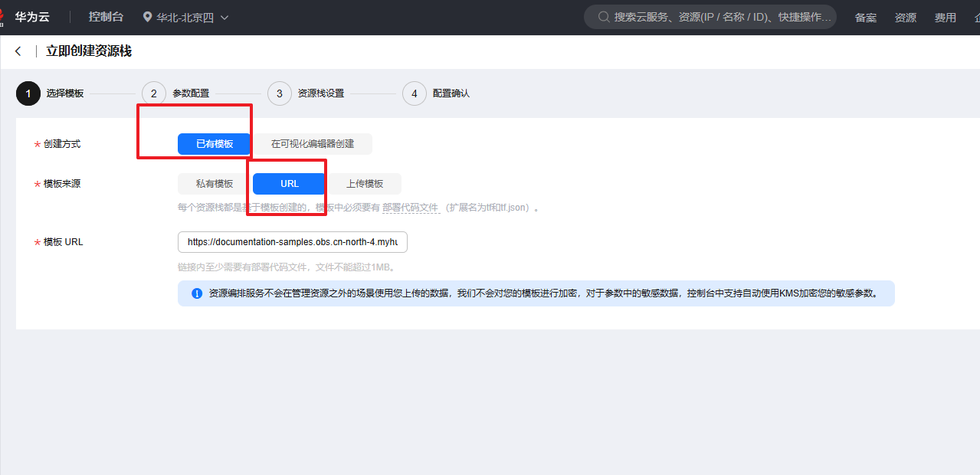Click the 部署代码文件 hint link
980x475 pixels.
(x=411, y=208)
